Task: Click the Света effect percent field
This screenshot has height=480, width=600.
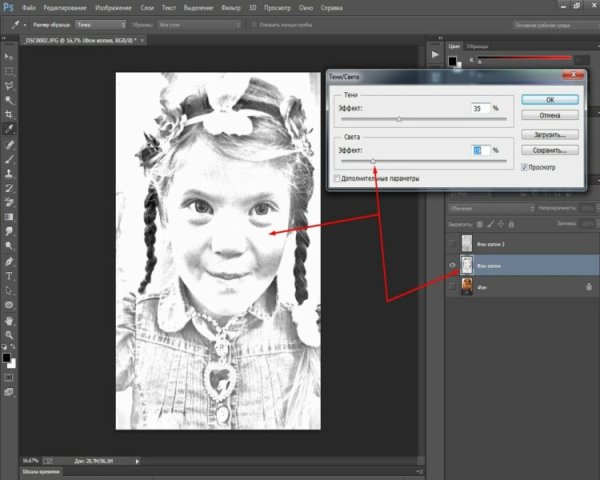Action: 480,150
